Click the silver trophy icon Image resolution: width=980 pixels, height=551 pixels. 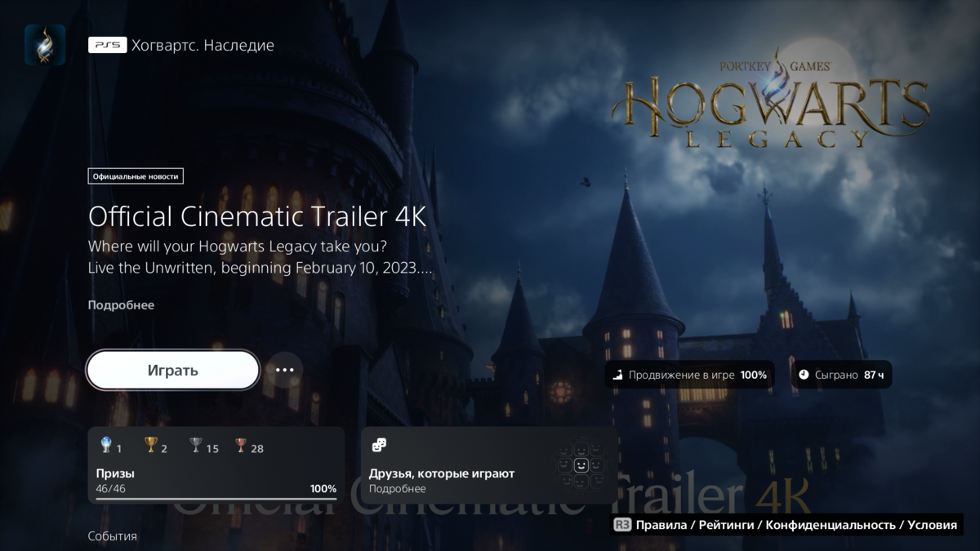(x=195, y=445)
